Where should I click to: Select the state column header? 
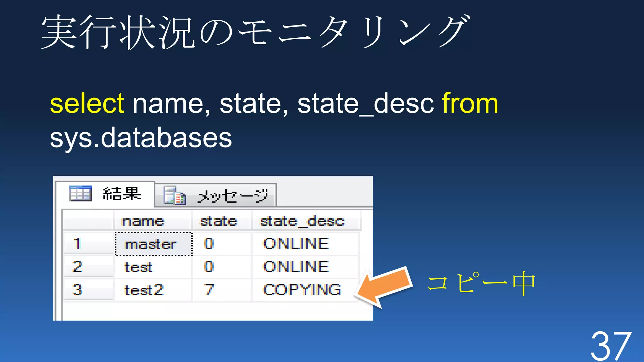(x=222, y=221)
